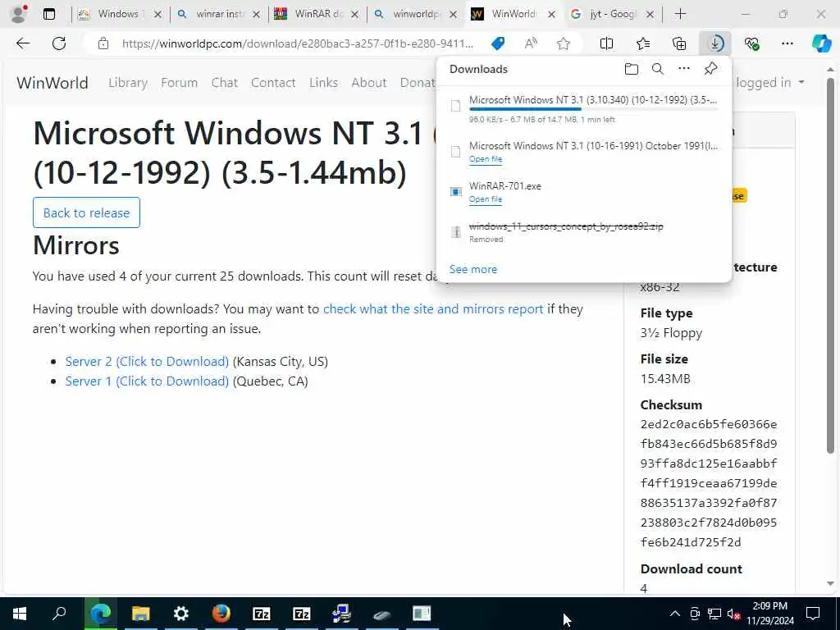Toggle the split screen icon
This screenshot has width=840, height=630.
(606, 43)
